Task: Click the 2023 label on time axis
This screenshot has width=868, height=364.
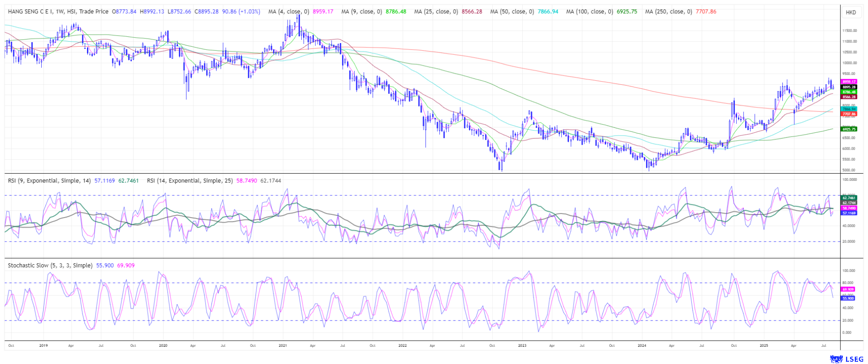Action: [522, 345]
